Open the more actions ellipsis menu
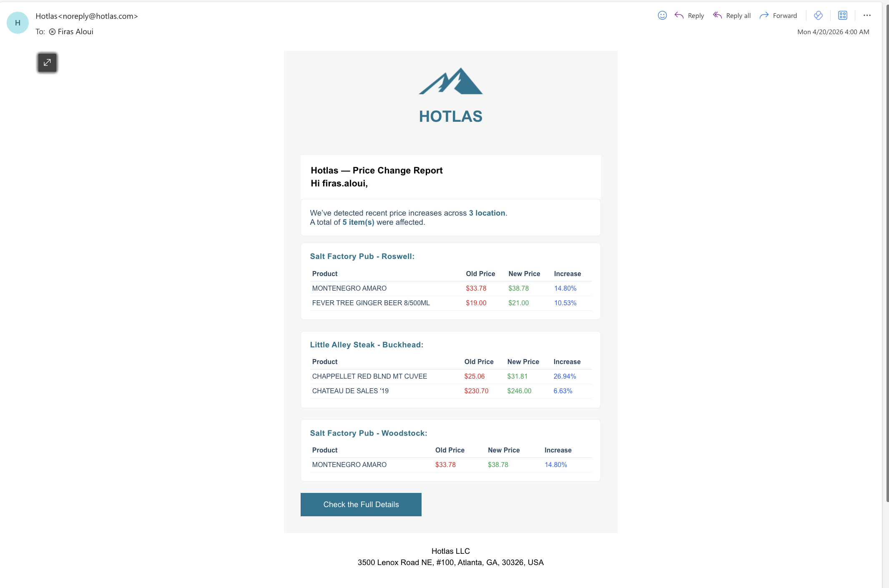 (867, 15)
